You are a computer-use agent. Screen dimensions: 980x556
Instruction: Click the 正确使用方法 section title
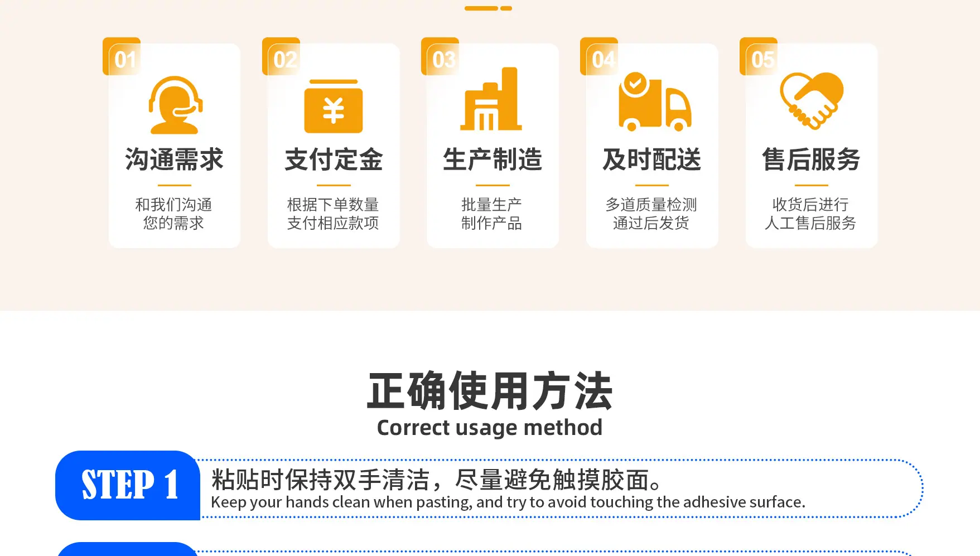pos(490,391)
